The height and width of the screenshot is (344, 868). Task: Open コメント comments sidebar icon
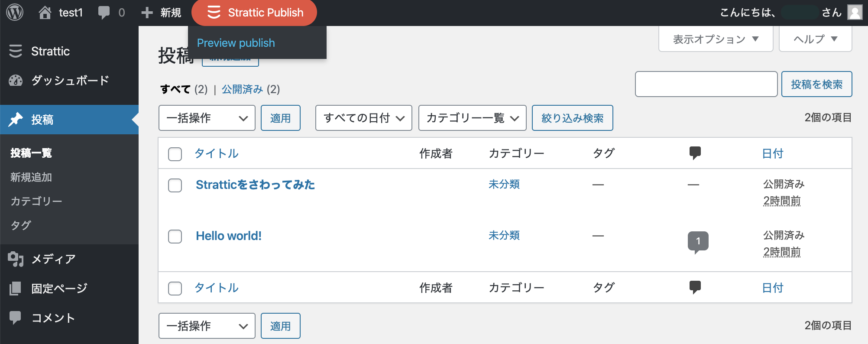(16, 318)
